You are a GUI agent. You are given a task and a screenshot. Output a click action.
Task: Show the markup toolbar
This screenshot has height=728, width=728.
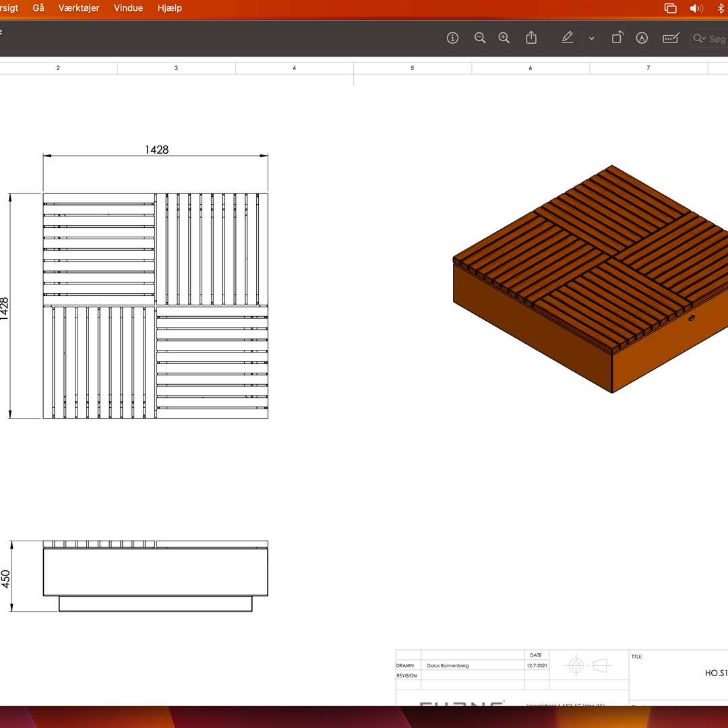pos(642,38)
